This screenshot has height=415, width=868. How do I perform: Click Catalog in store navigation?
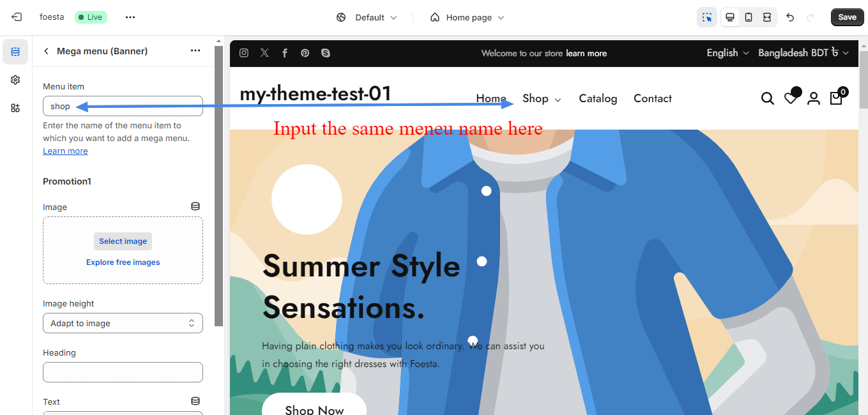[598, 98]
